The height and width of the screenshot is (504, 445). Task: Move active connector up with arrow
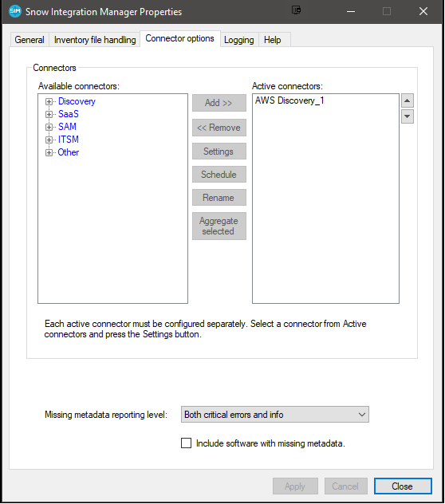(x=407, y=100)
